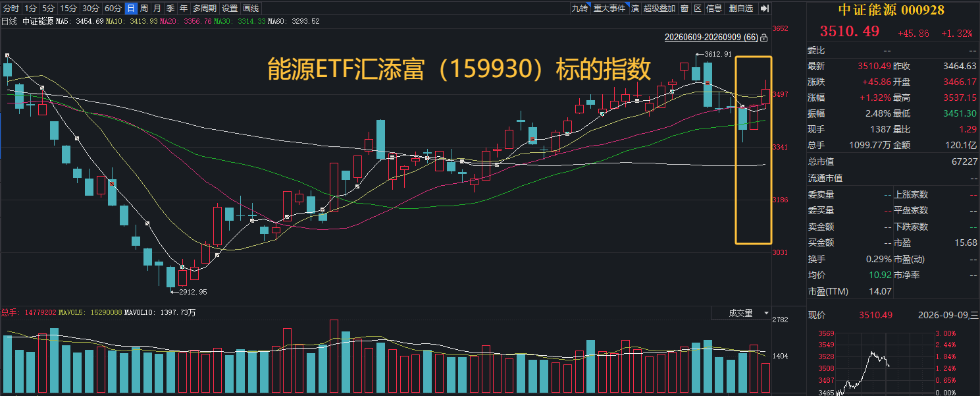Switch to the 周 weekly period
This screenshot has width=980, height=396.
click(143, 9)
